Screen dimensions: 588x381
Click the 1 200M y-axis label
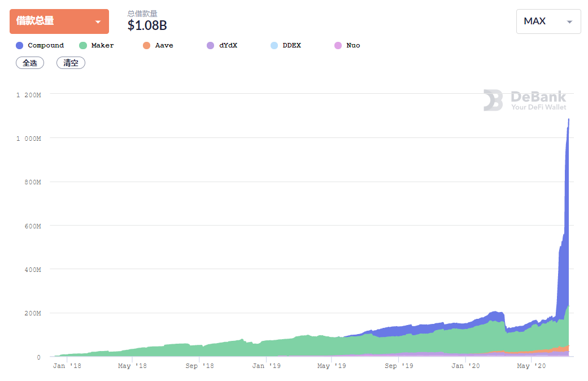pyautogui.click(x=28, y=95)
